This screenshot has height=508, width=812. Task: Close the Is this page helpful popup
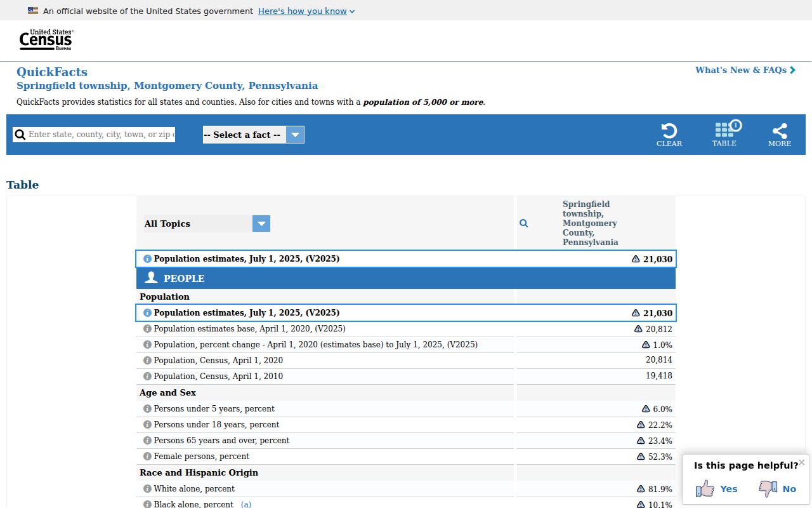pyautogui.click(x=802, y=462)
